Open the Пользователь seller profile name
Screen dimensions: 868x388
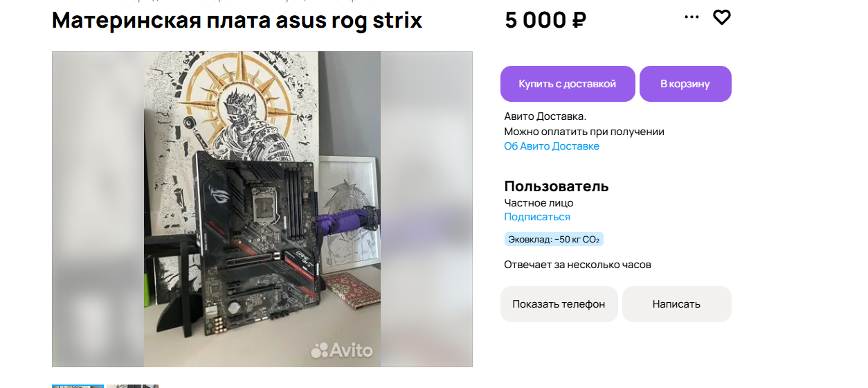[x=557, y=186]
